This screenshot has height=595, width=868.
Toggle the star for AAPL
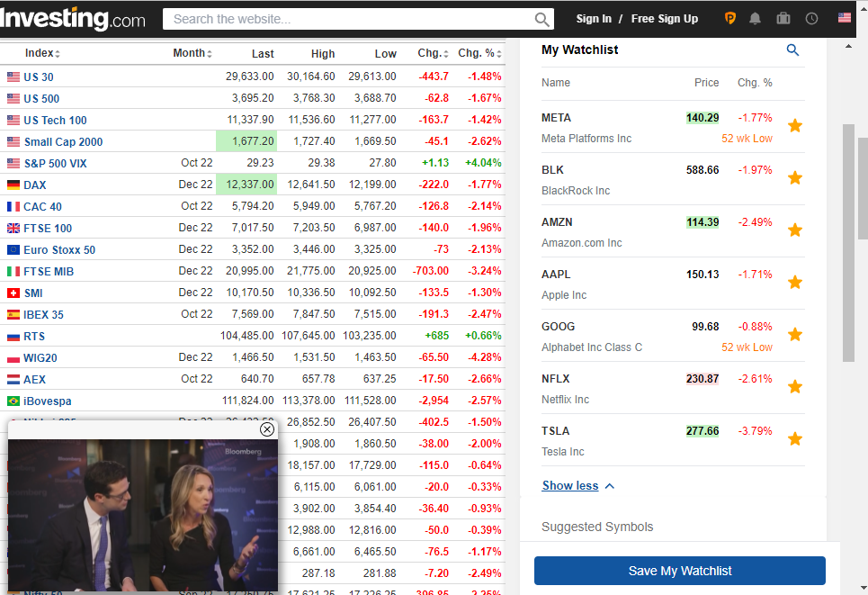click(795, 283)
